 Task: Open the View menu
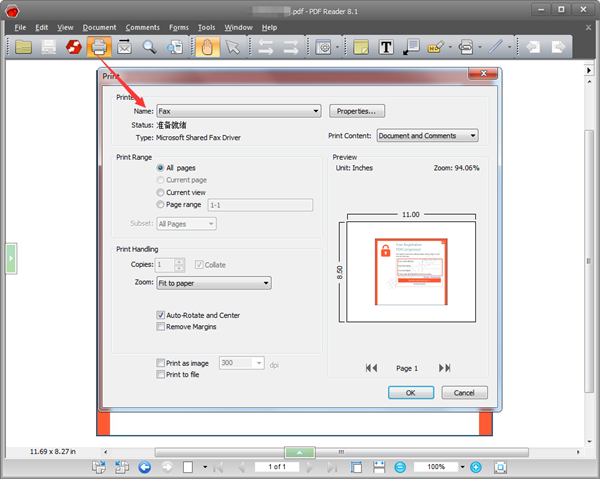[x=65, y=28]
